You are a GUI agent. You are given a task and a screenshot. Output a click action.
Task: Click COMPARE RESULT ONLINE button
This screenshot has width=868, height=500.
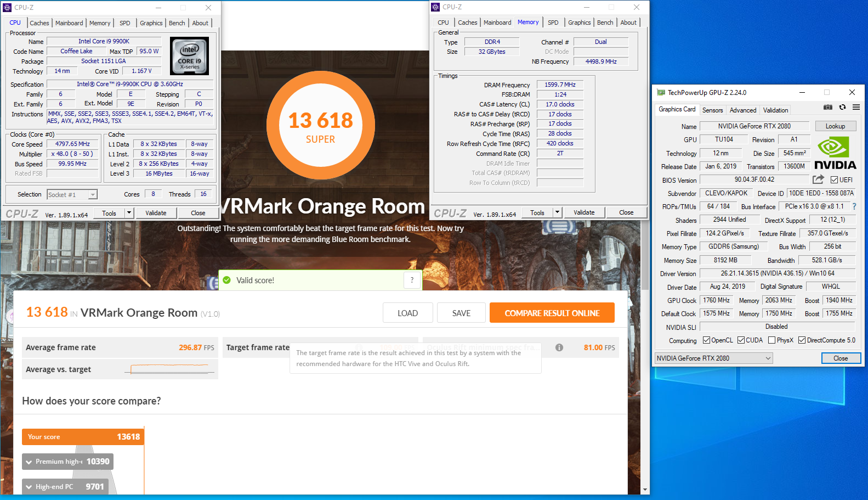[552, 313]
